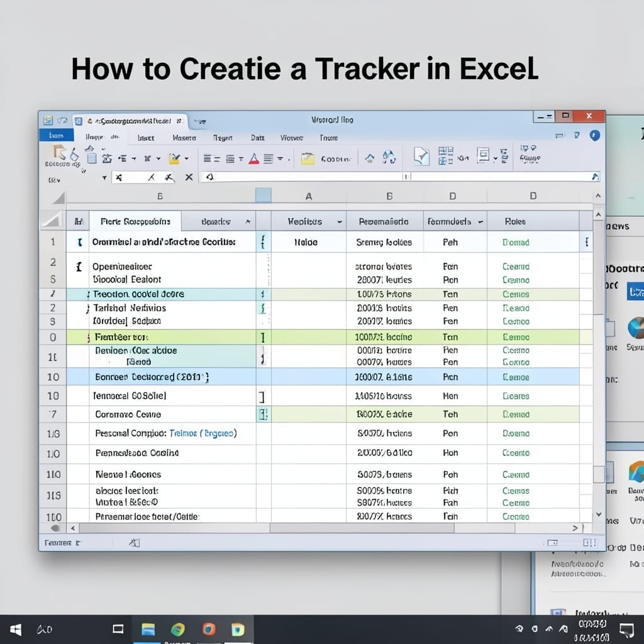Click the yellow highlighter fill icon

pyautogui.click(x=175, y=158)
